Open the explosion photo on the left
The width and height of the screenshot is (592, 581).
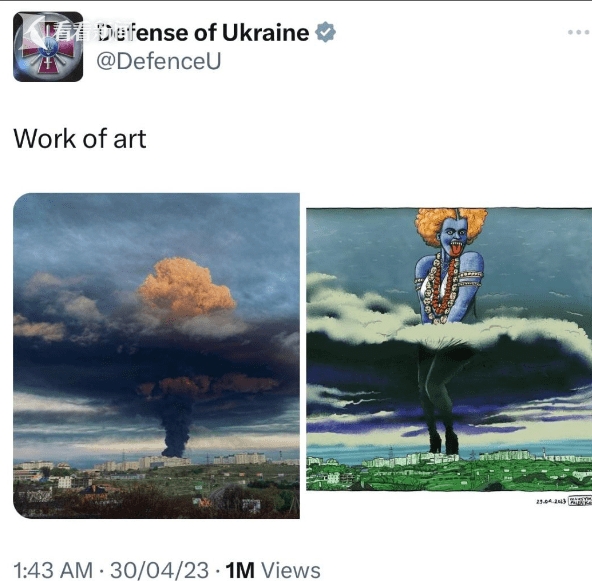(157, 356)
